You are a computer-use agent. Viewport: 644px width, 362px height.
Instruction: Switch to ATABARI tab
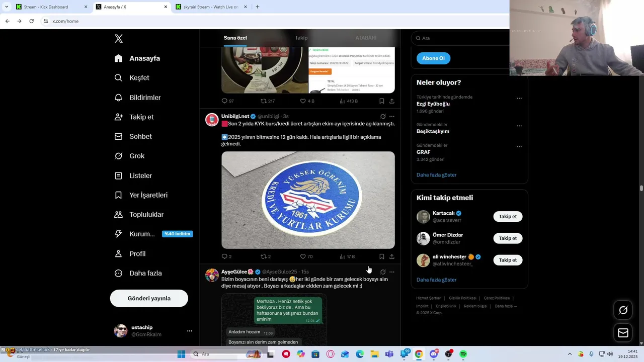tap(366, 38)
